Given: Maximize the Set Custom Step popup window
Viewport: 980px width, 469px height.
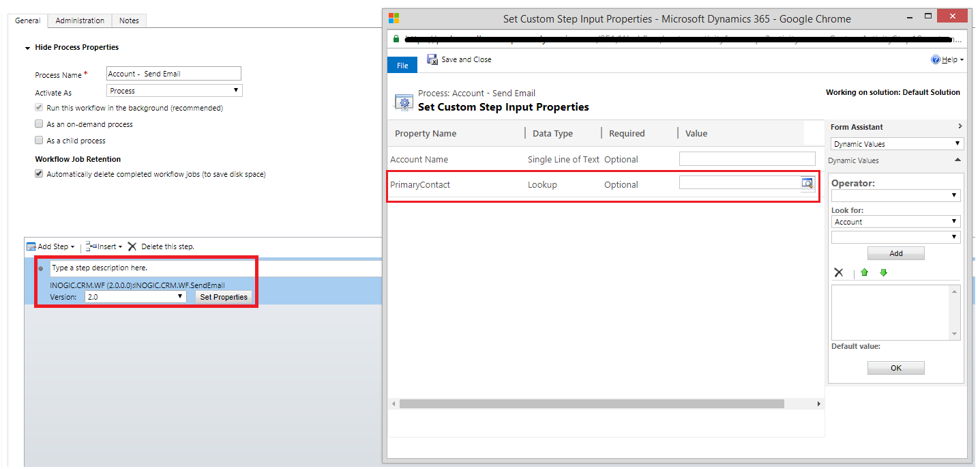Looking at the screenshot, I should point(927,16).
